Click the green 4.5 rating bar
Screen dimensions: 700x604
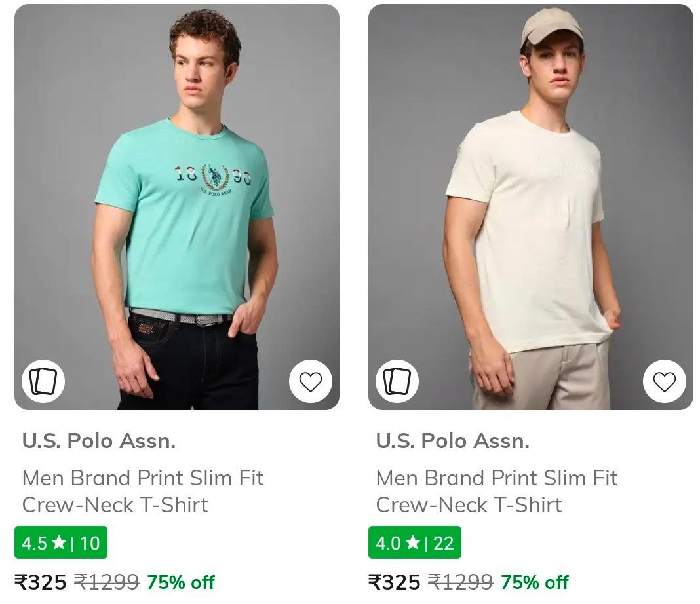coord(59,542)
